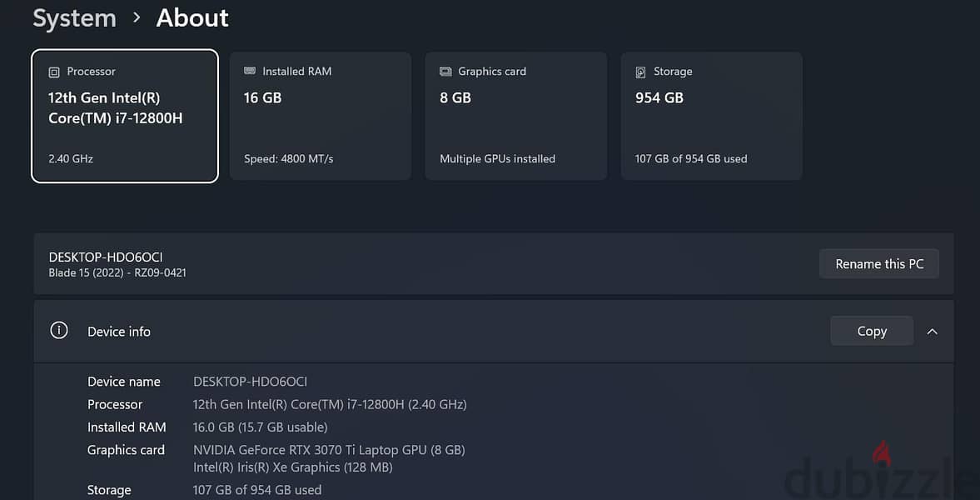The height and width of the screenshot is (500, 980).
Task: Copy the device info
Action: [x=871, y=331]
